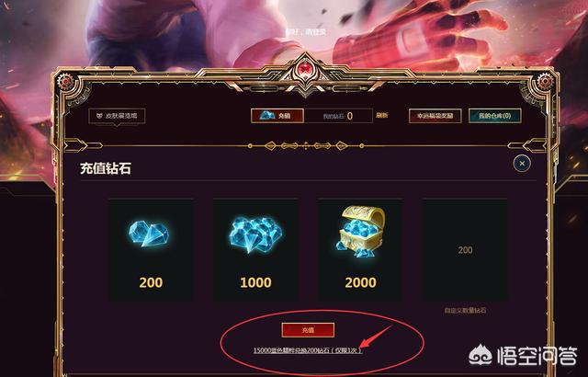Click the 刷新 refresh link
588x377 pixels.
[x=382, y=115]
